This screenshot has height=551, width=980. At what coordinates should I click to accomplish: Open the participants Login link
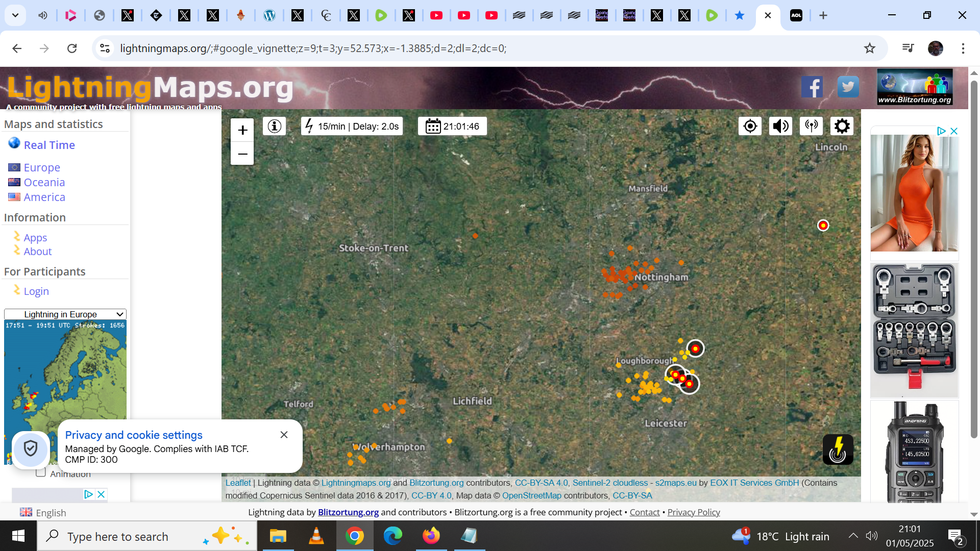[36, 291]
